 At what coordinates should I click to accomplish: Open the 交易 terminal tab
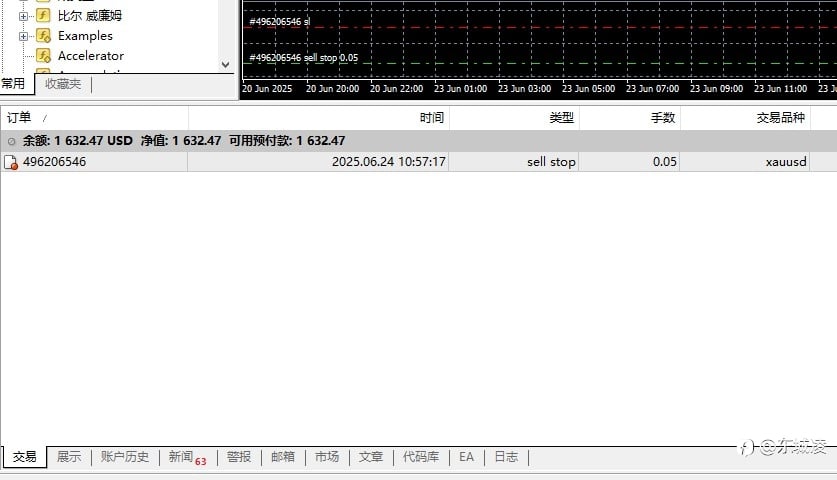[25, 457]
